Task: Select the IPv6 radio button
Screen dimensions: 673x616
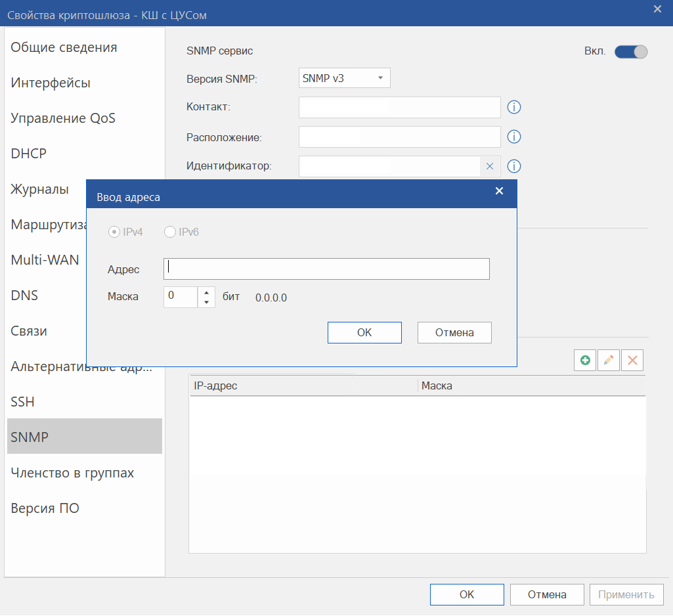Action: click(x=170, y=232)
